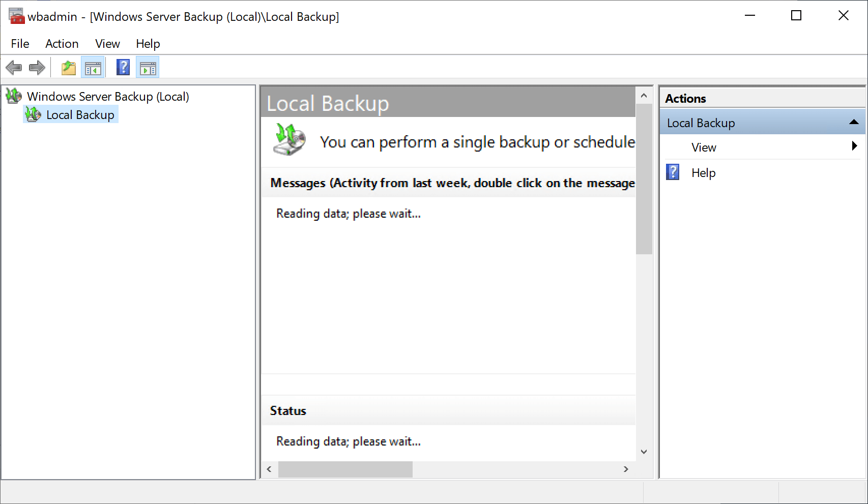Click the vertical scrollbar up arrow
Image resolution: width=868 pixels, height=504 pixels.
(x=644, y=95)
